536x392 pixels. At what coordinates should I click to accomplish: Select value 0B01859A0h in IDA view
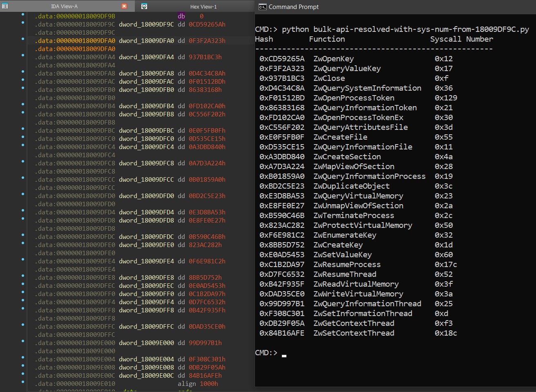[x=207, y=180]
